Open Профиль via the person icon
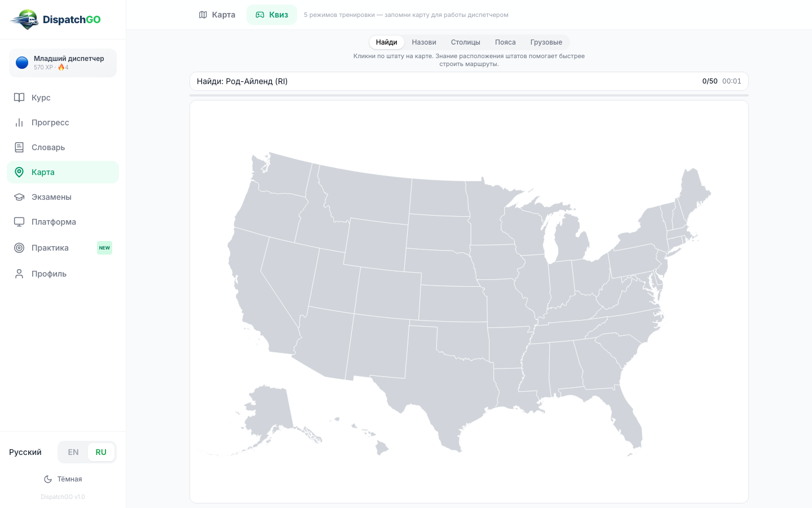 (x=19, y=274)
